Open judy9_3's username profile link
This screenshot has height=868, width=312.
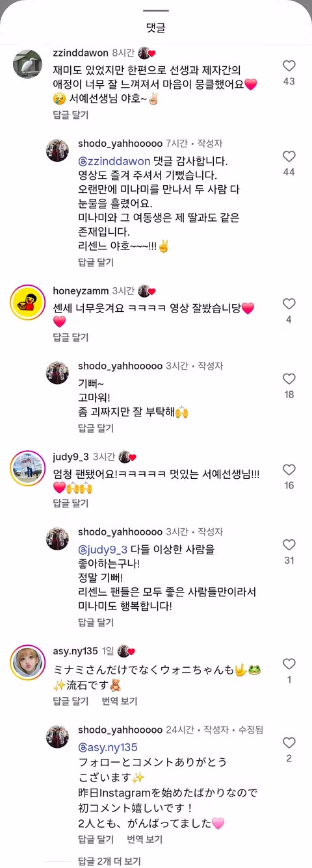point(70,457)
